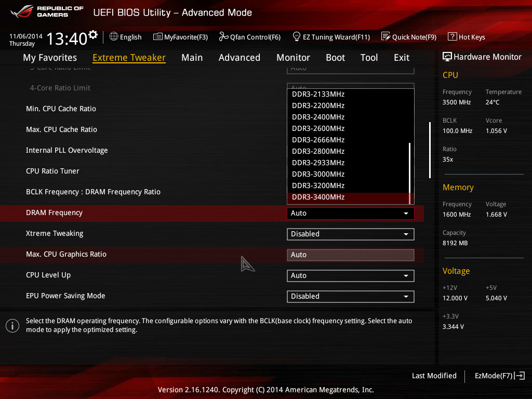Click the Max. CPU Graphics Ratio field
532x399 pixels.
pos(351,255)
